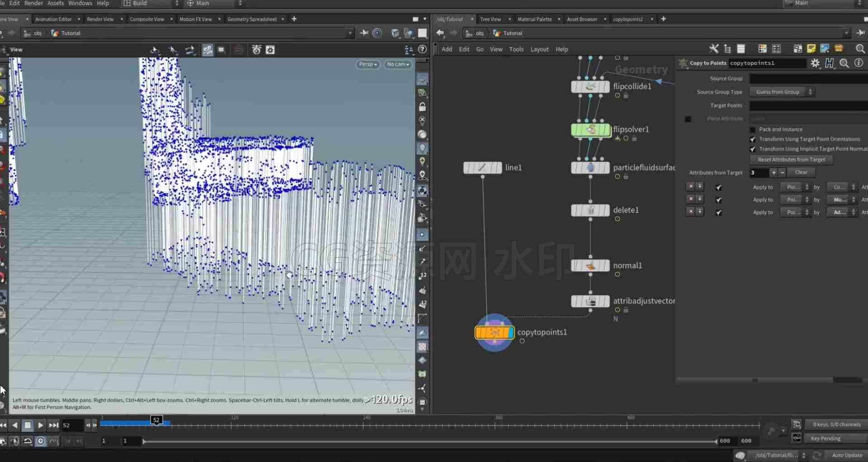
Task: Stop playback with the stop button
Action: (x=28, y=425)
